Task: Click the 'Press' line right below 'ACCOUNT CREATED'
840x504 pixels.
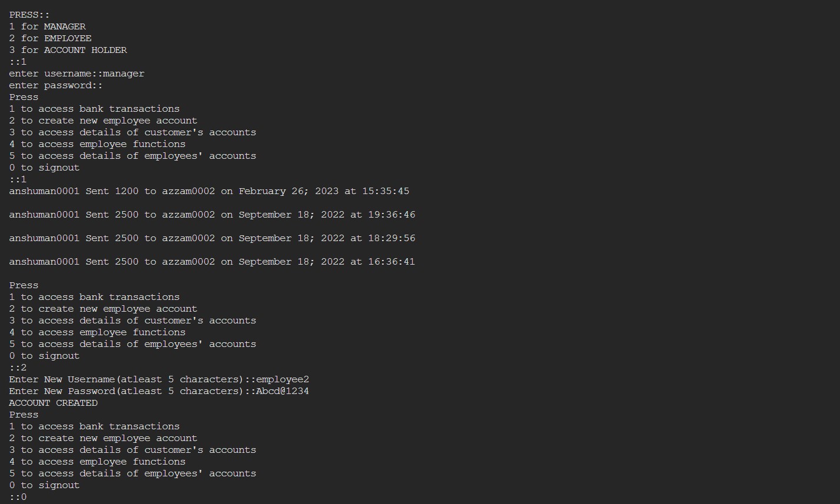Action: 24,415
